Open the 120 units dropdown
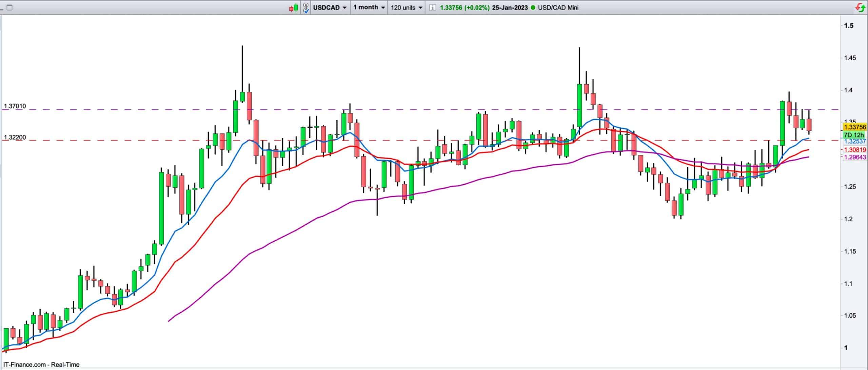The image size is (868, 370). (407, 7)
